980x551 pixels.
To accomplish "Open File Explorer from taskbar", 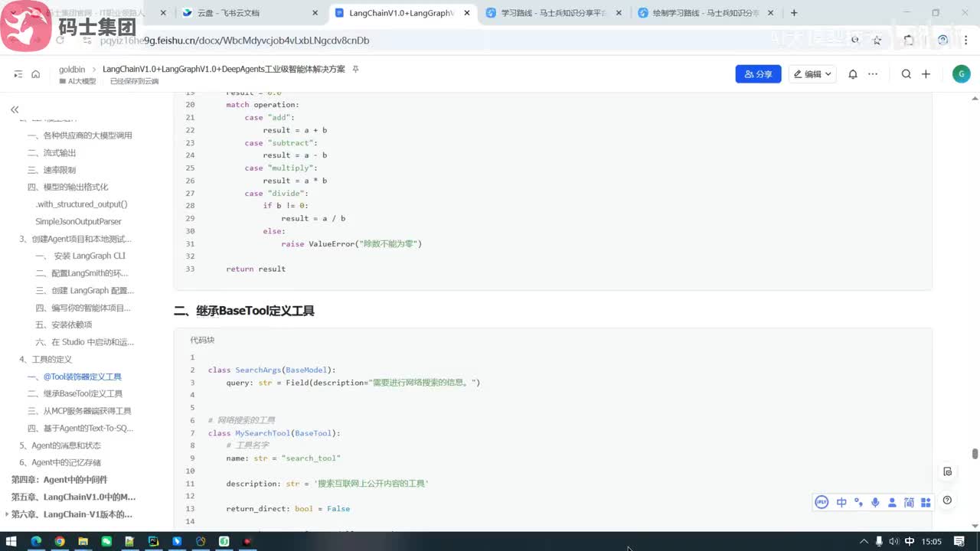I will point(83,541).
